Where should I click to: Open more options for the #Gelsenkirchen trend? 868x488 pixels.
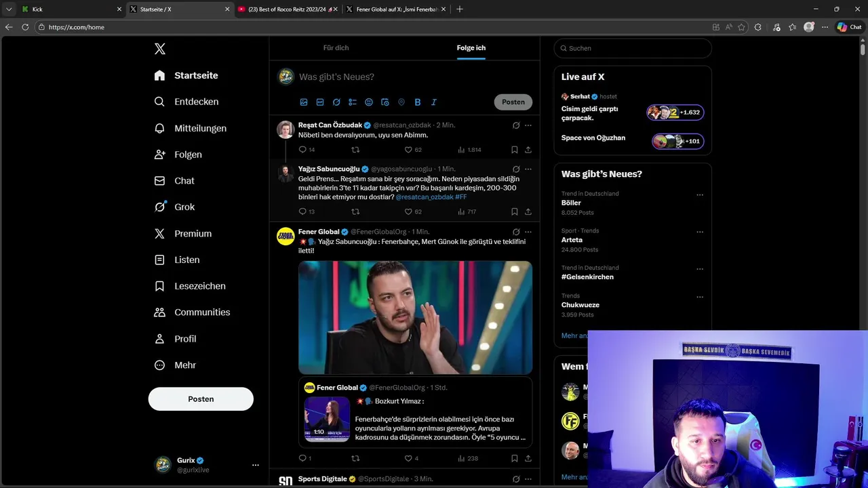tap(700, 269)
